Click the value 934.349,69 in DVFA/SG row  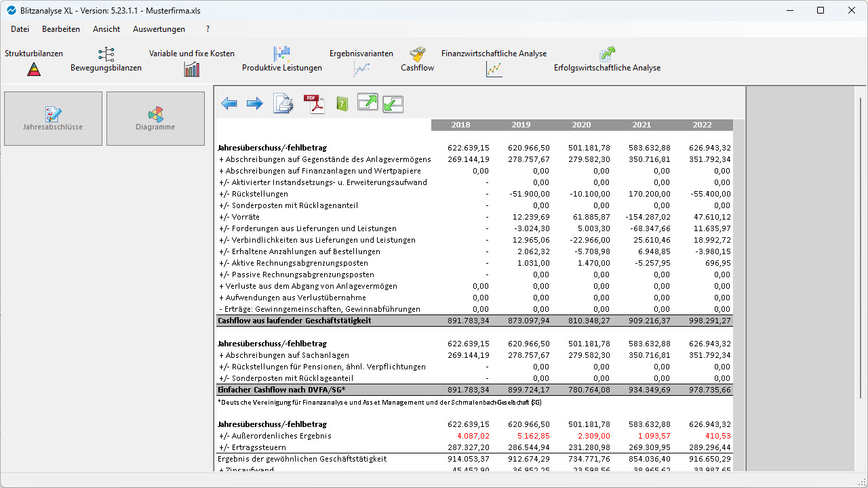pyautogui.click(x=649, y=390)
